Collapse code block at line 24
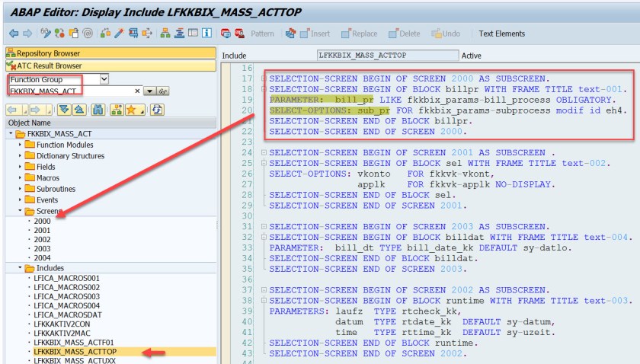Screen dimensions: 640x364 point(264,152)
